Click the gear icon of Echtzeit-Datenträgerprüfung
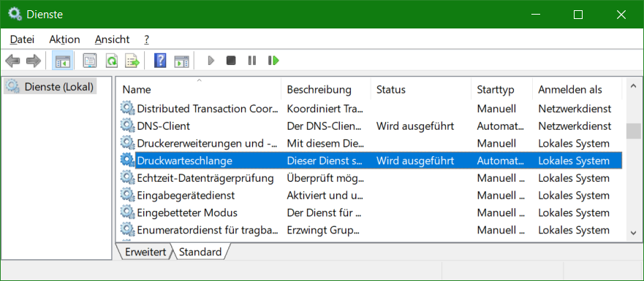Image resolution: width=644 pixels, height=281 pixels. 128,178
